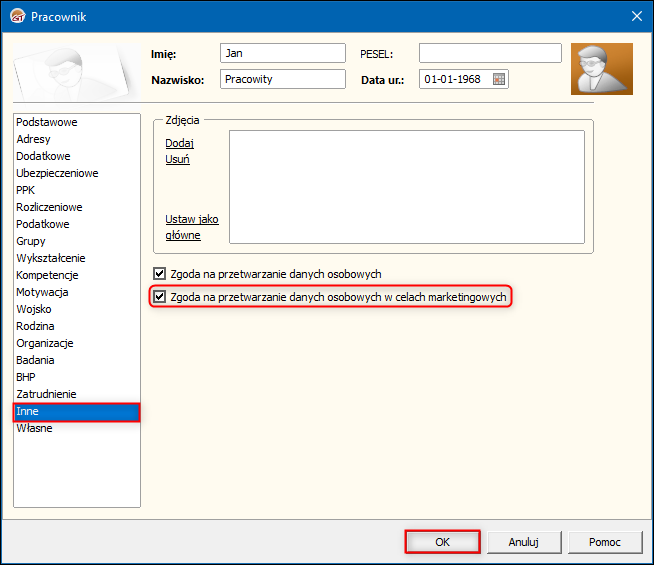654x565 pixels.
Task: Open the Zatrudnienie section
Action: coord(77,394)
